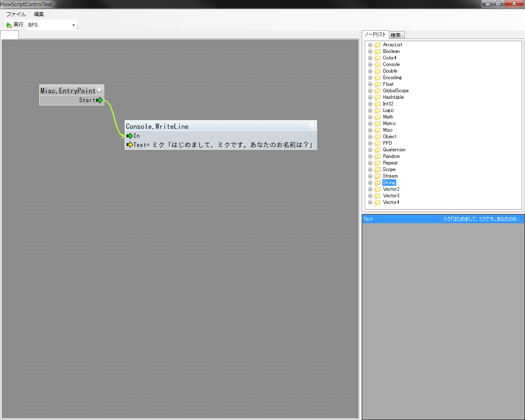The height and width of the screenshot is (420, 525).
Task: Click the green Run play icon
Action: (x=9, y=25)
